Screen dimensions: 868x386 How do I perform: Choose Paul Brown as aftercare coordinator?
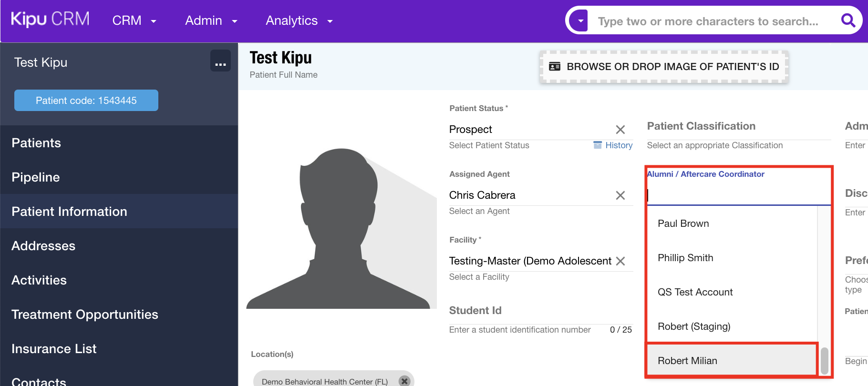coord(683,223)
